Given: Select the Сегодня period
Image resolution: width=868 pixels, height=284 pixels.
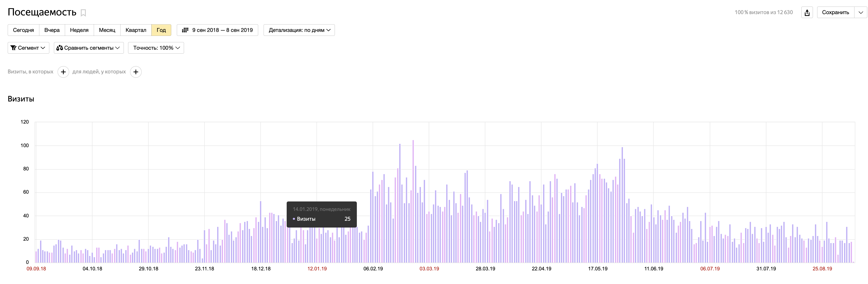Looking at the screenshot, I should [x=23, y=30].
